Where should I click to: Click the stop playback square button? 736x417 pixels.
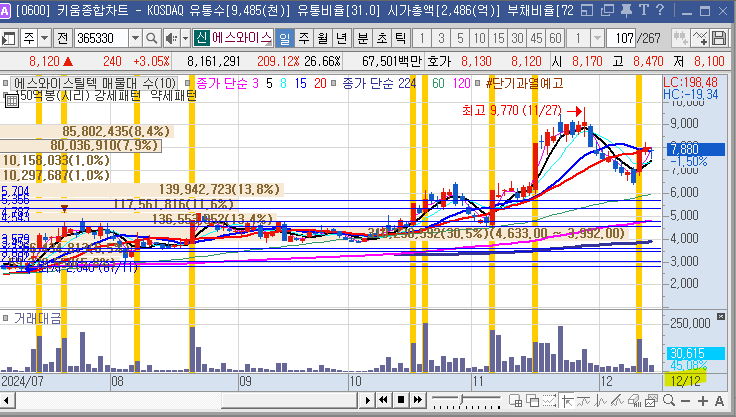tap(400, 401)
